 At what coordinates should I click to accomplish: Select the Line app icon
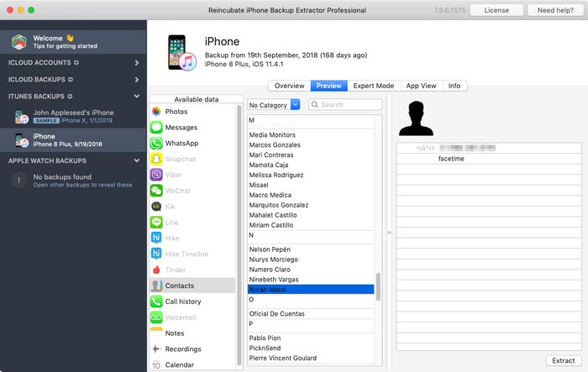(x=156, y=222)
